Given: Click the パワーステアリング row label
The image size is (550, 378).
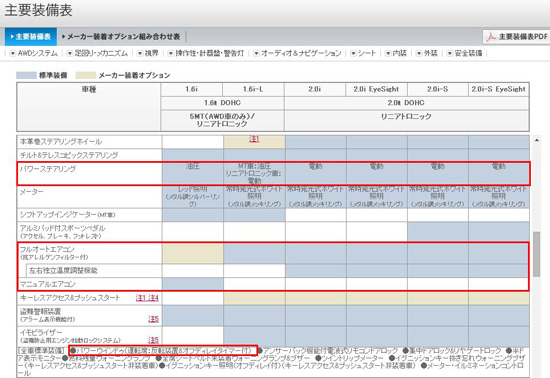Looking at the screenshot, I should click(x=48, y=169).
